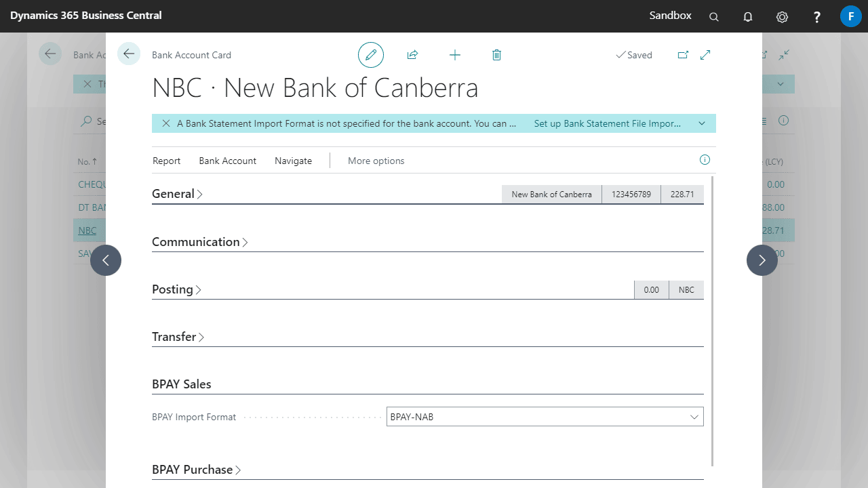Create new record with plus icon
Viewport: 868px width, 488px height.
(x=455, y=55)
